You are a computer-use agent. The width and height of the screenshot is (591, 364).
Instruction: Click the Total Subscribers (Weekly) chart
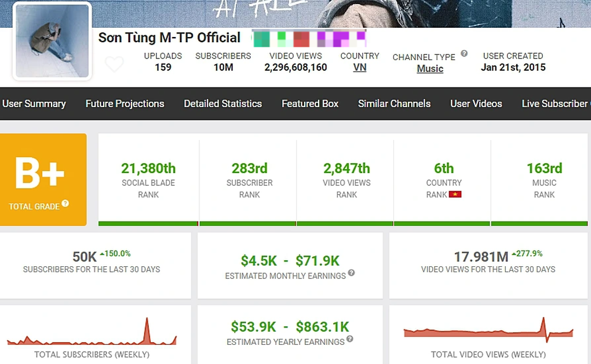click(x=92, y=332)
